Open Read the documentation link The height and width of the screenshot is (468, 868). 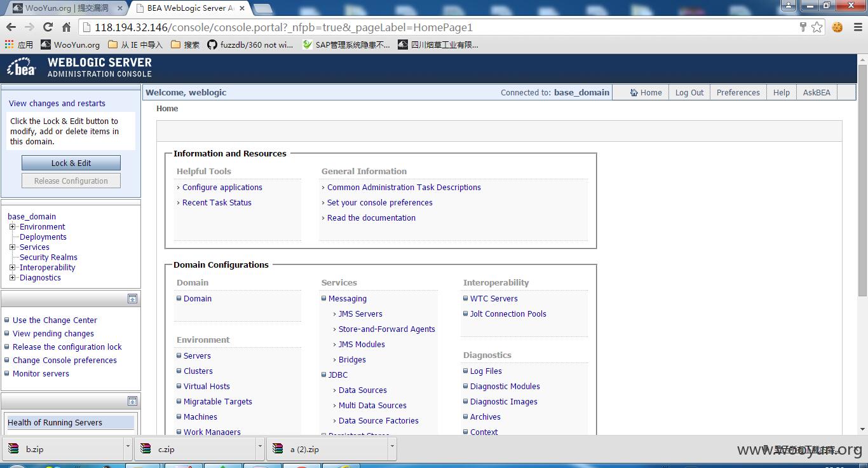371,217
